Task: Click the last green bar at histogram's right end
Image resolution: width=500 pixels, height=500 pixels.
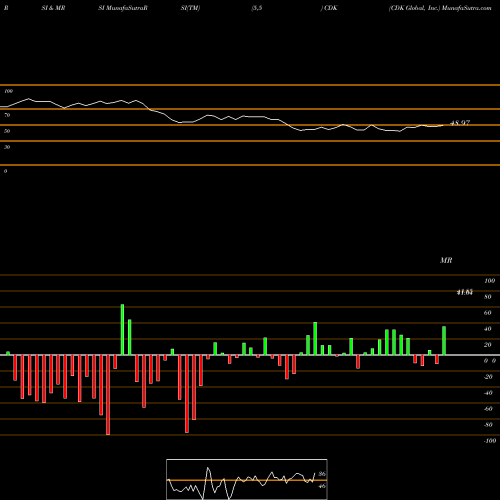Action: [x=444, y=341]
